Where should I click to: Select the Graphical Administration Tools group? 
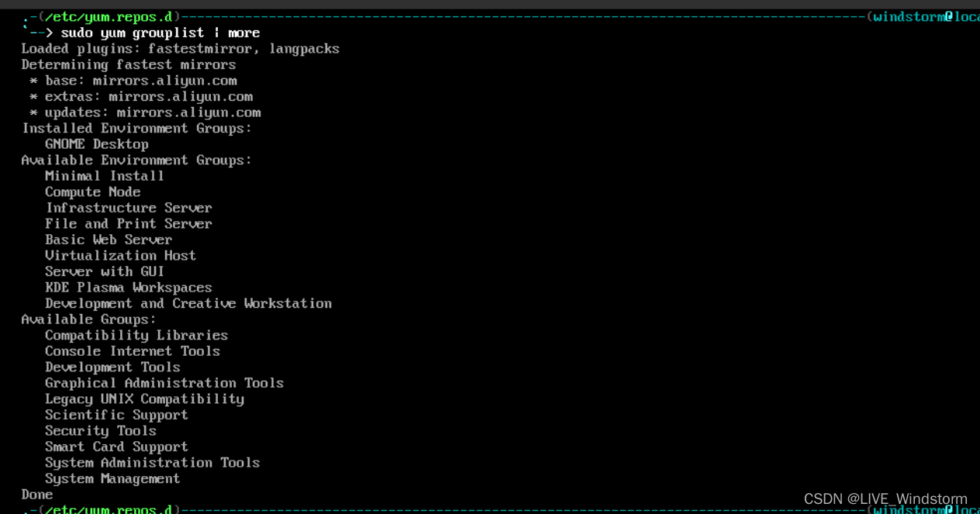tap(164, 382)
